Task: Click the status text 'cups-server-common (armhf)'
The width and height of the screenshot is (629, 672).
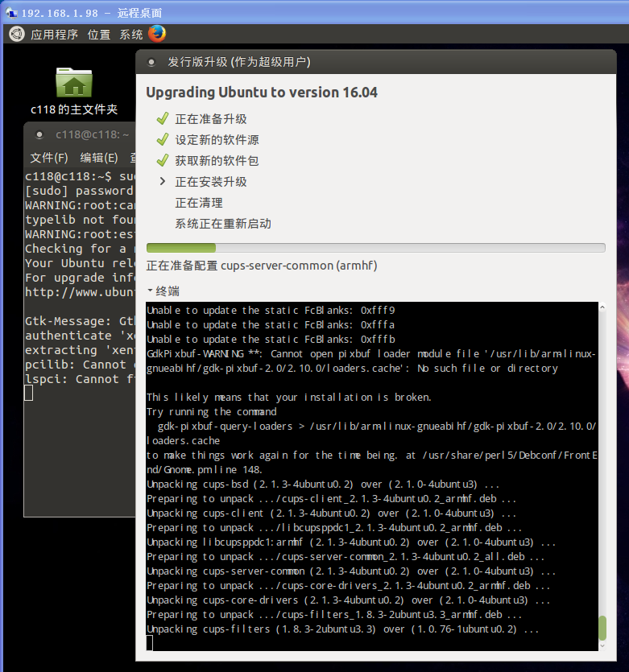Action: [299, 266]
